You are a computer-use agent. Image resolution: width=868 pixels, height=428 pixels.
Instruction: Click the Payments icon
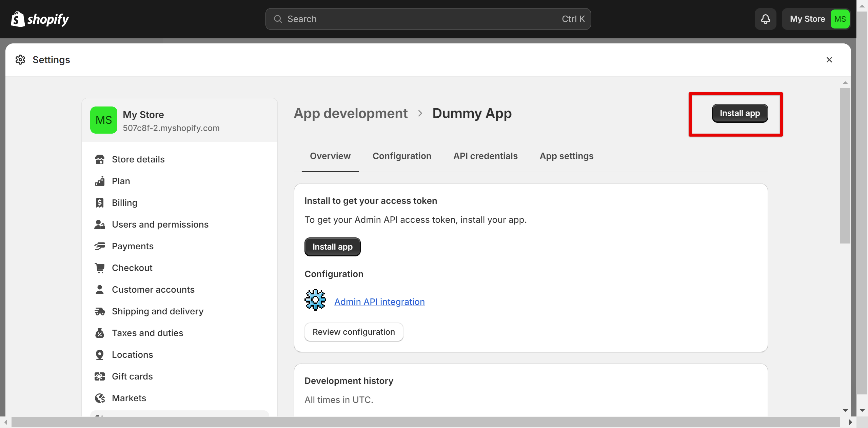pyautogui.click(x=100, y=246)
